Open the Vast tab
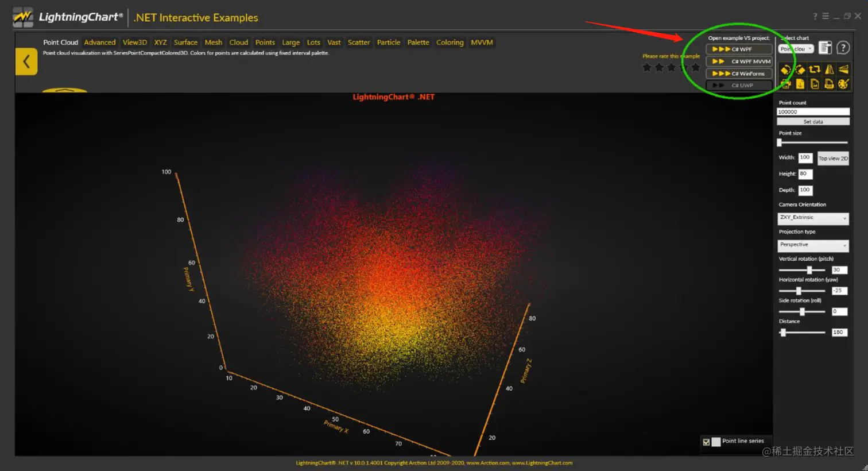Viewport: 868px width, 471px height. [x=334, y=43]
